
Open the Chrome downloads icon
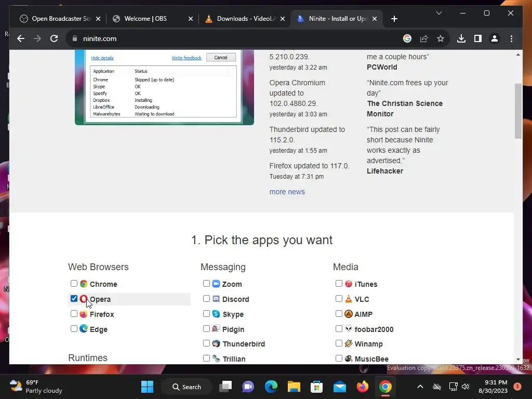(x=461, y=38)
